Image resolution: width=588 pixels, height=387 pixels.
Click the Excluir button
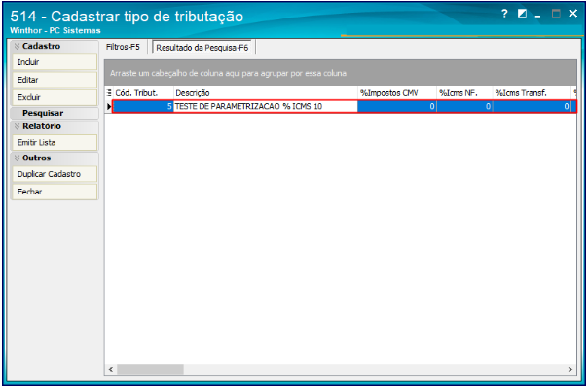55,97
